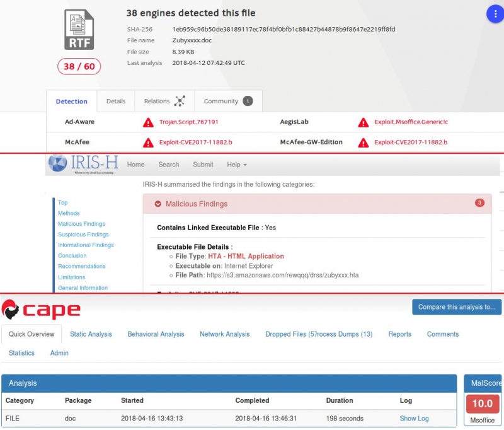
Task: Open the Submit menu item
Action: point(203,165)
